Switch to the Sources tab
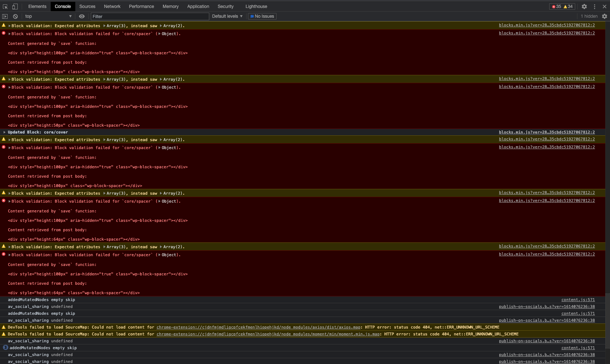The image size is (610, 364). tap(87, 7)
